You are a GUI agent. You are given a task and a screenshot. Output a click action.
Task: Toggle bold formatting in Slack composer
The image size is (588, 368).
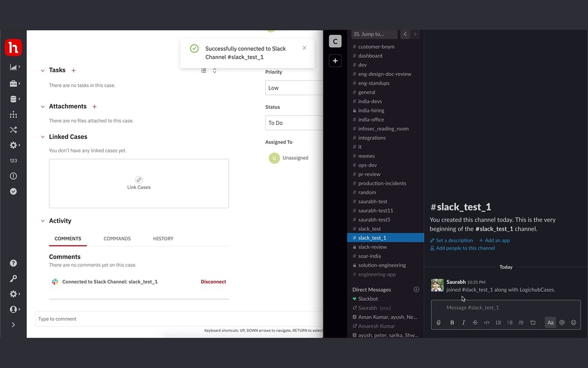click(452, 323)
